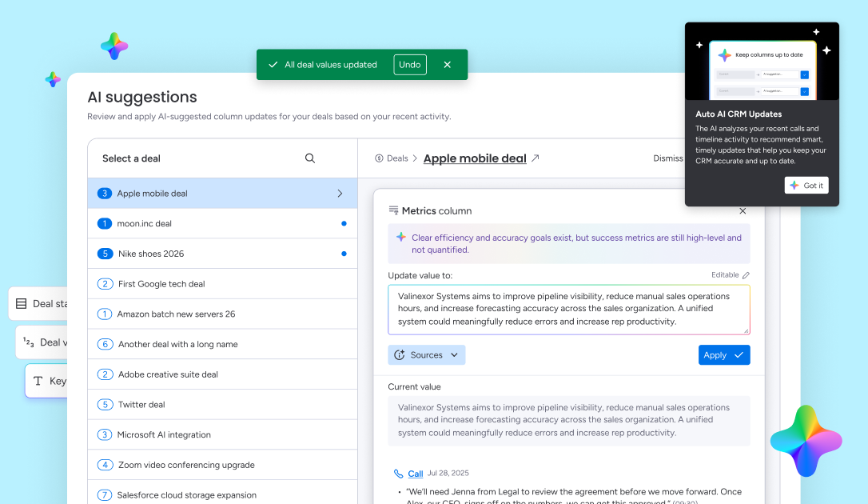Close the Metrics column card
Image resolution: width=868 pixels, height=504 pixels.
(x=743, y=211)
